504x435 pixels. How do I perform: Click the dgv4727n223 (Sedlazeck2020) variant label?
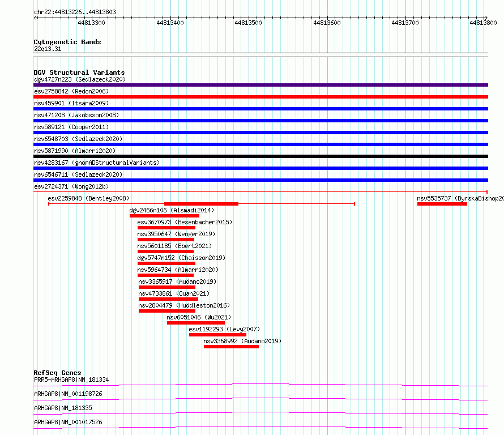coord(80,79)
